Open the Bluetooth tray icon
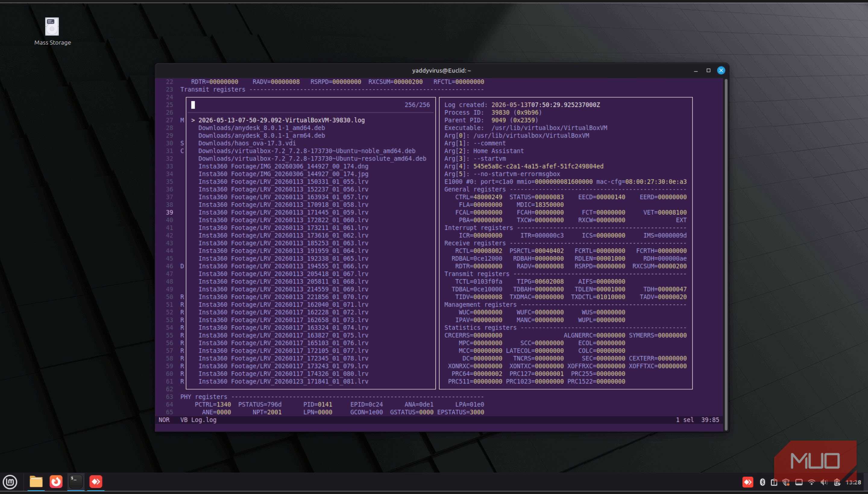Image resolution: width=868 pixels, height=494 pixels. pos(762,482)
